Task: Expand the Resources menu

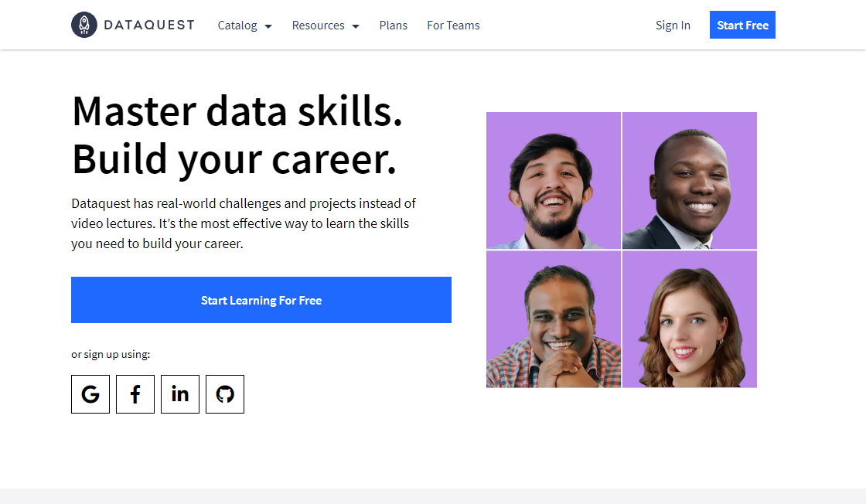Action: click(319, 25)
